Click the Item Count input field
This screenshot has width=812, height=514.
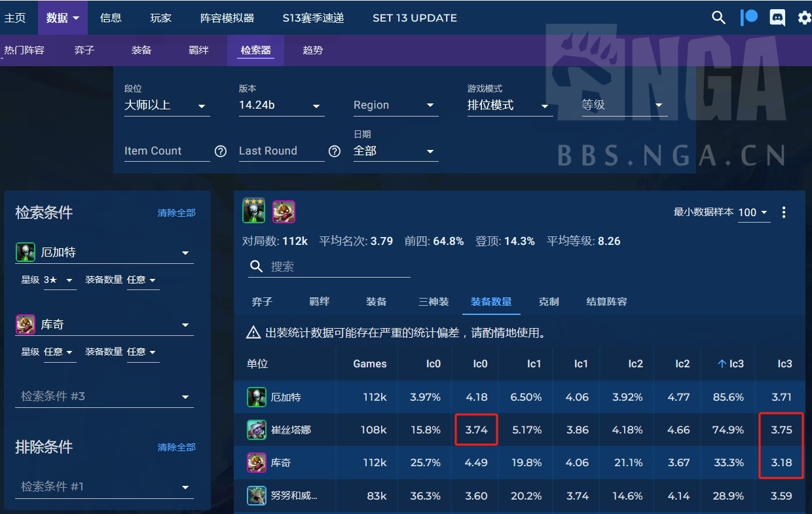pyautogui.click(x=167, y=151)
